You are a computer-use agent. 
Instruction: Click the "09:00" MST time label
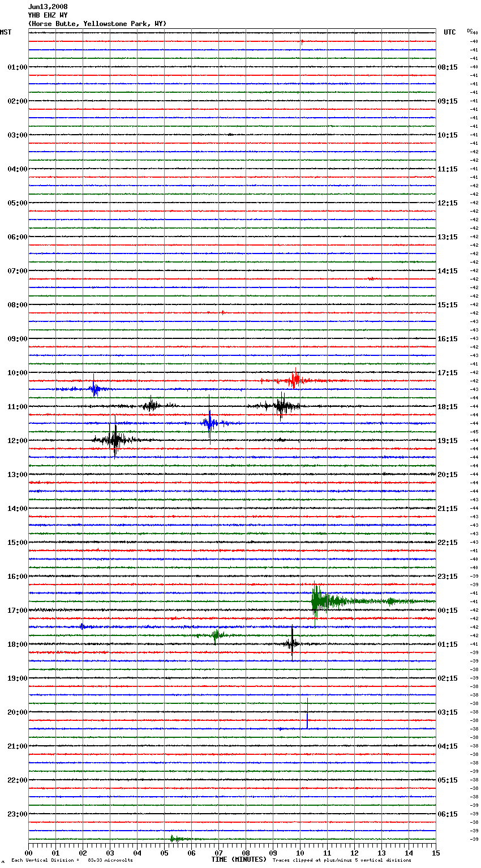(x=18, y=339)
